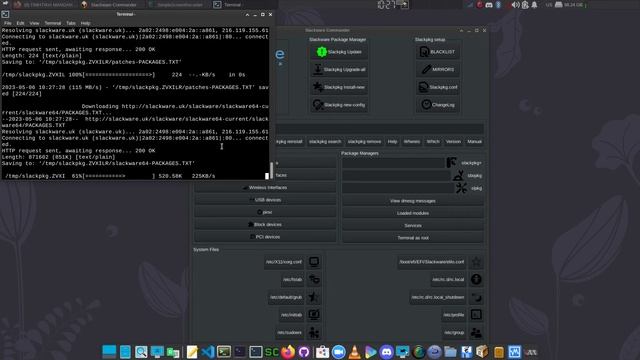Click the star icon beside /etc/default/grub
Image resolution: width=640 pixels, height=360 pixels.
(x=314, y=297)
